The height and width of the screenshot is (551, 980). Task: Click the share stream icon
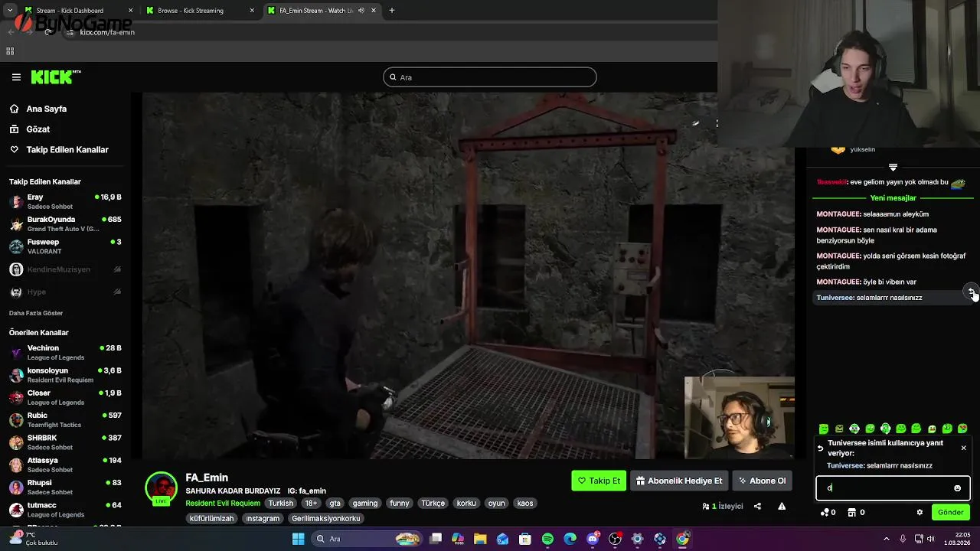click(x=757, y=506)
